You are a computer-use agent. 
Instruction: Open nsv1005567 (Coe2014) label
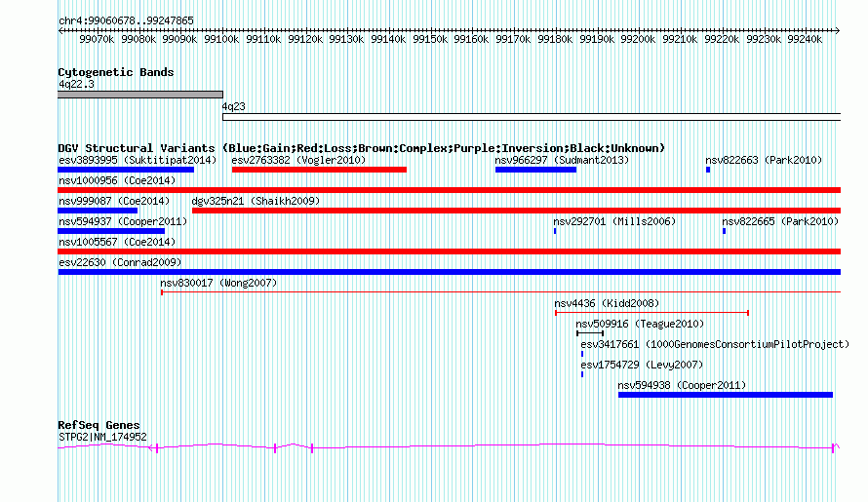117,242
